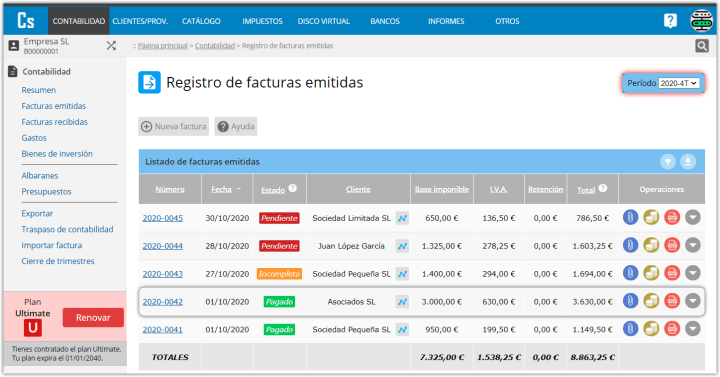Image resolution: width=720 pixels, height=377 pixels.
Task: Open the INFORMES menu
Action: click(x=446, y=21)
